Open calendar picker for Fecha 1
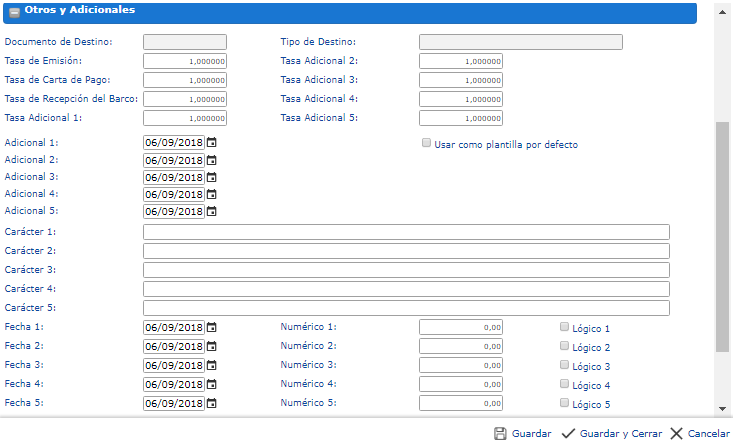 pos(212,327)
